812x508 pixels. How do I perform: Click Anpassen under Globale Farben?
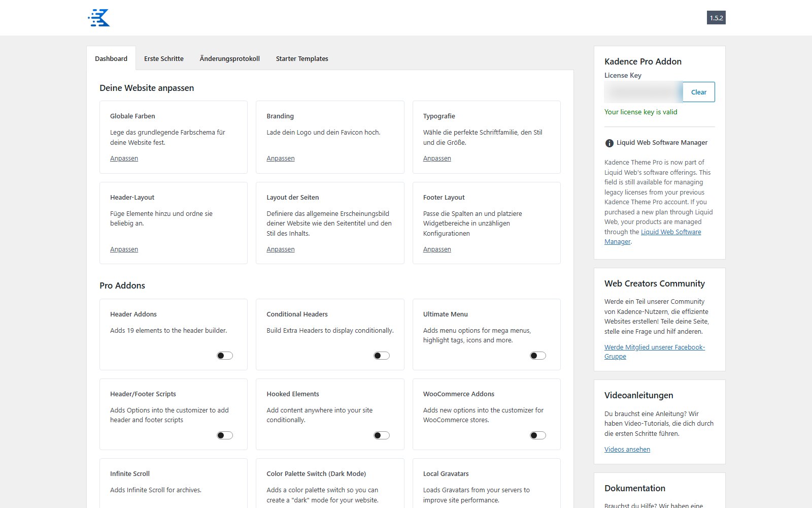[124, 158]
